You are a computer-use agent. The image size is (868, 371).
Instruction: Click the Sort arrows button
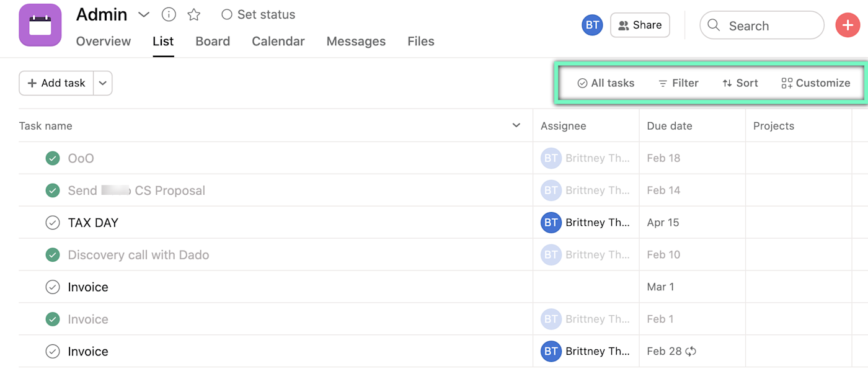click(x=740, y=83)
